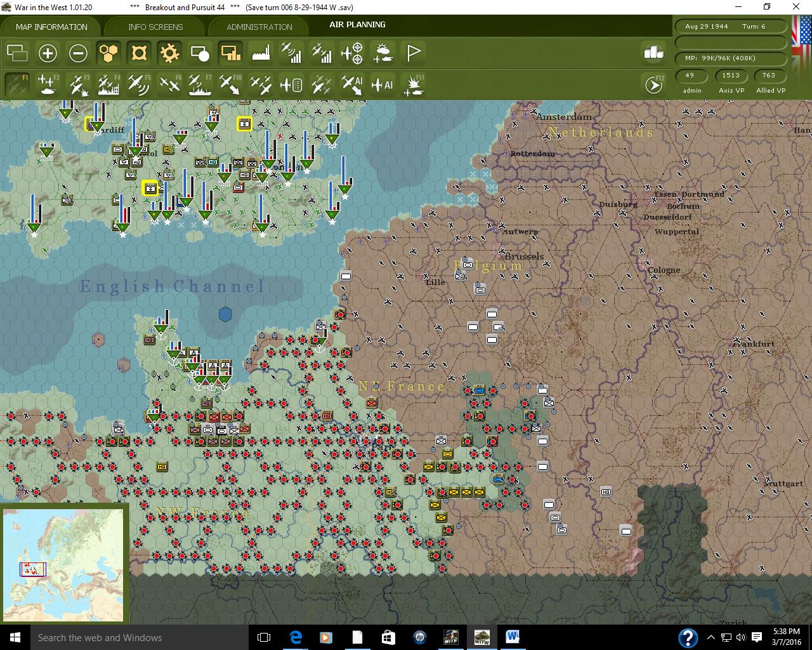Image resolution: width=812 pixels, height=650 pixels.
Task: Show hidden system tray icons
Action: [x=710, y=637]
